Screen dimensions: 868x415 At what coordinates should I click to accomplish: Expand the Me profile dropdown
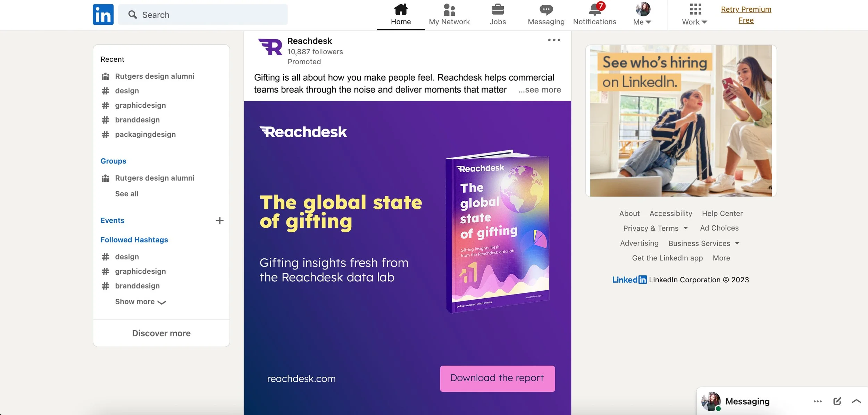(x=642, y=15)
